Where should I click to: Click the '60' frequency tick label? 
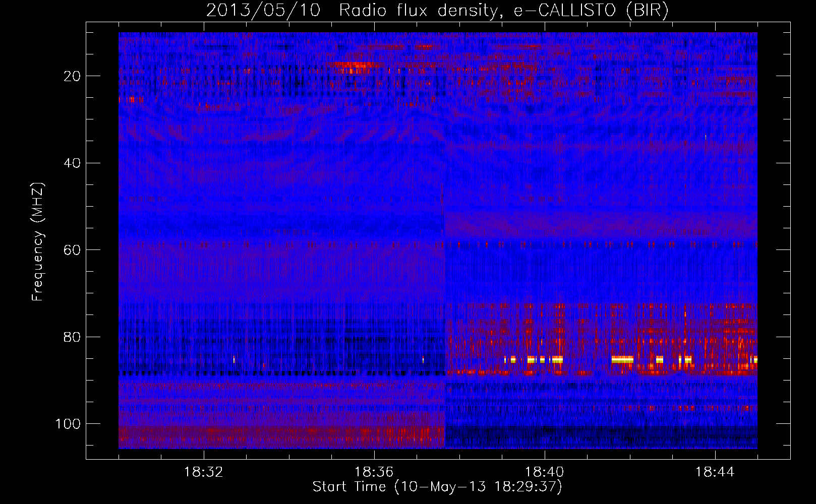coord(73,250)
